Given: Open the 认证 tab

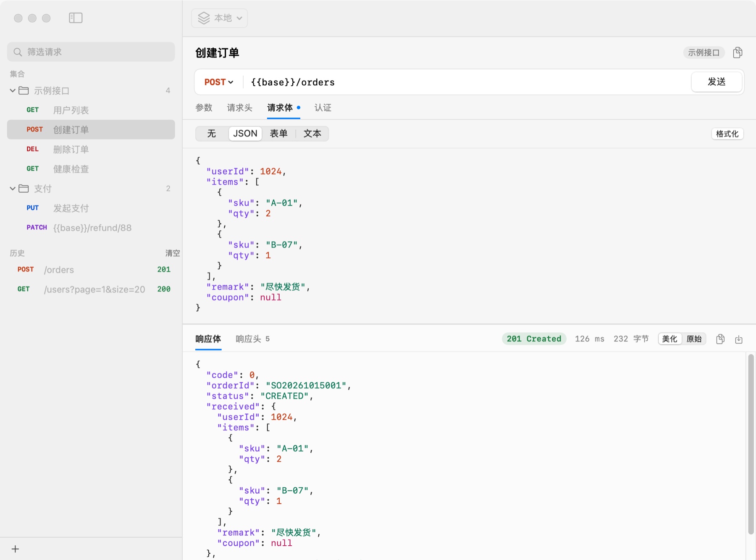Looking at the screenshot, I should [323, 108].
